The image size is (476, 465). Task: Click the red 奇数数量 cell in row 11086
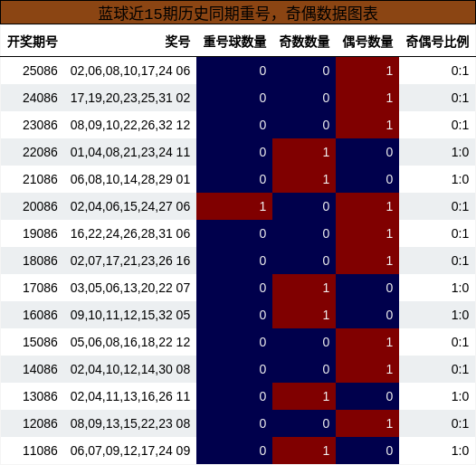click(304, 451)
